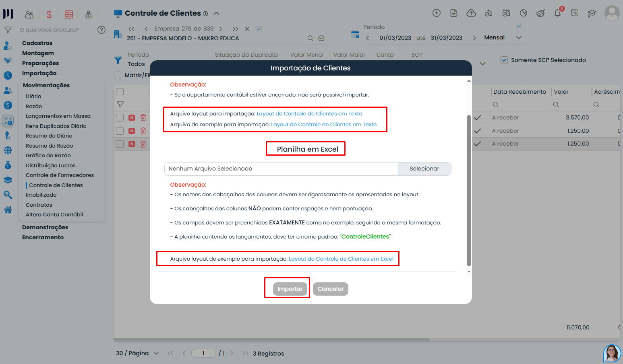The height and width of the screenshot is (364, 623).
Task: Open Cadastros menu
Action: point(37,43)
